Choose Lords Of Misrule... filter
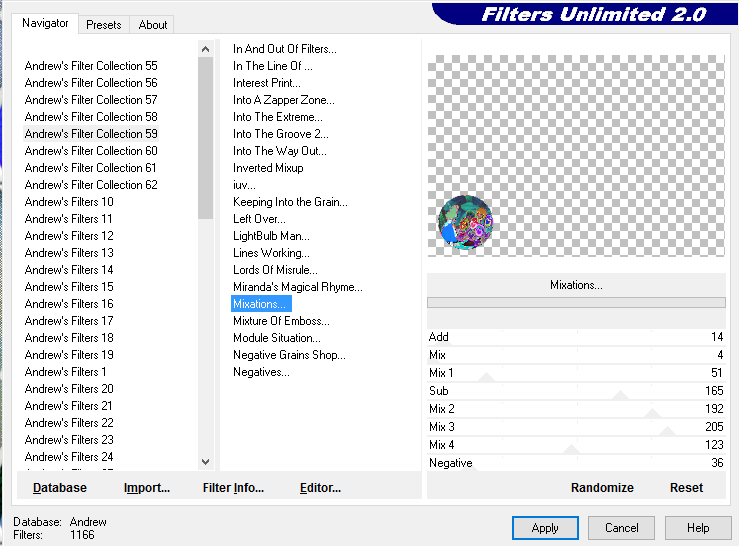The height and width of the screenshot is (546, 739). (275, 270)
